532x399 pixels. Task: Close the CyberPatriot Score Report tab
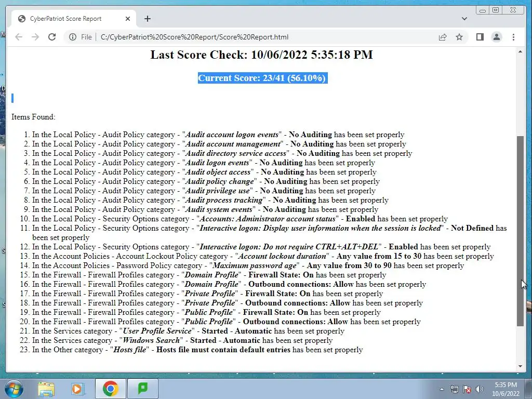point(128,19)
